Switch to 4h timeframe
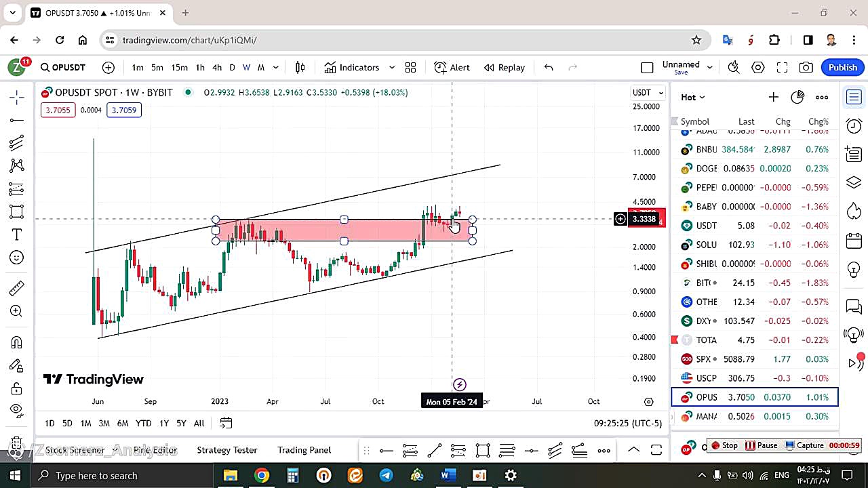 pyautogui.click(x=217, y=67)
